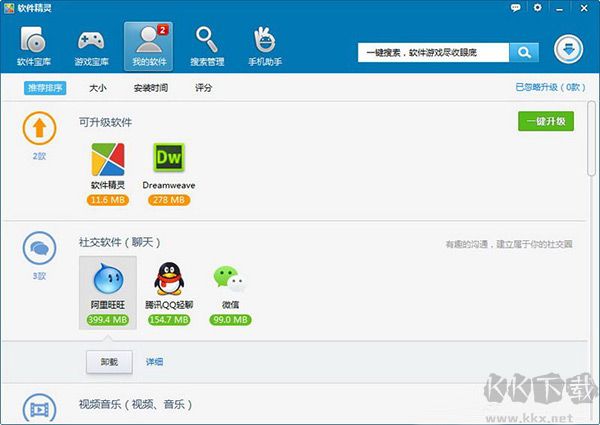Image resolution: width=600 pixels, height=425 pixels.
Task: Sort list by 评分 rating
Action: tap(203, 88)
